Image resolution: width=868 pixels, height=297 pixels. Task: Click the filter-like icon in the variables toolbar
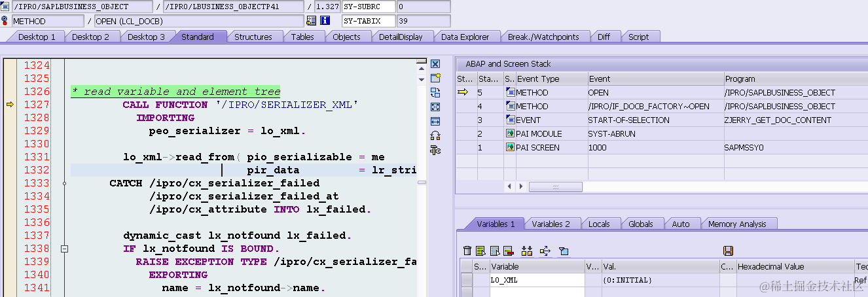564,251
